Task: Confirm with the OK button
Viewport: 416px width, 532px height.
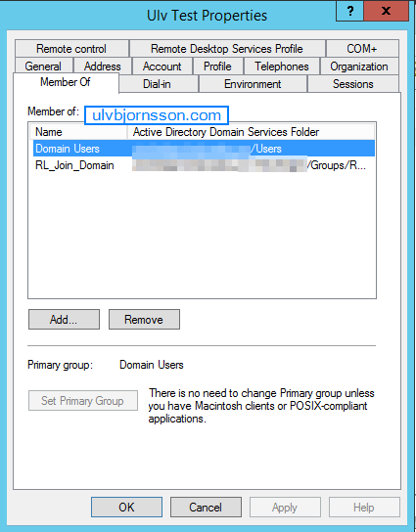Action: [126, 508]
